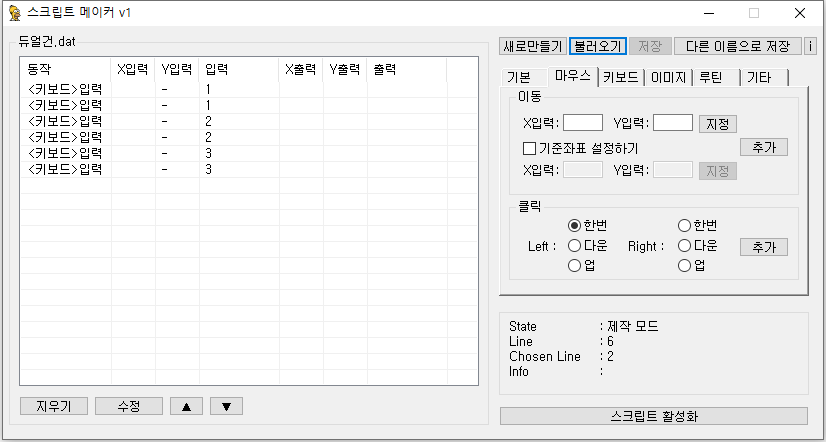Click the X입력 column header in list

point(133,70)
